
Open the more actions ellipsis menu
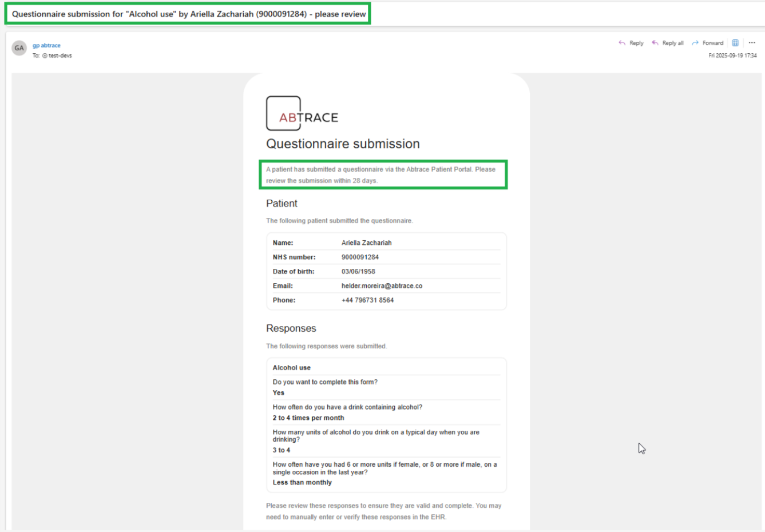coord(752,42)
